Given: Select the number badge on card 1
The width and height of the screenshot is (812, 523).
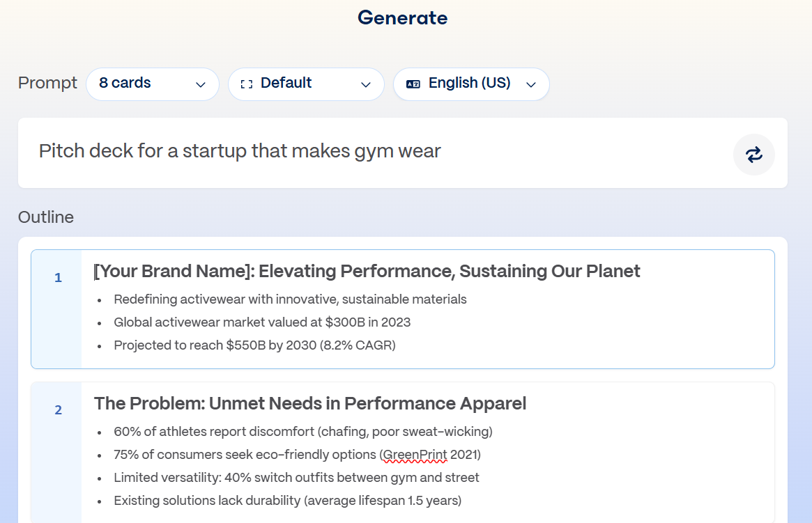Looking at the screenshot, I should coord(57,277).
